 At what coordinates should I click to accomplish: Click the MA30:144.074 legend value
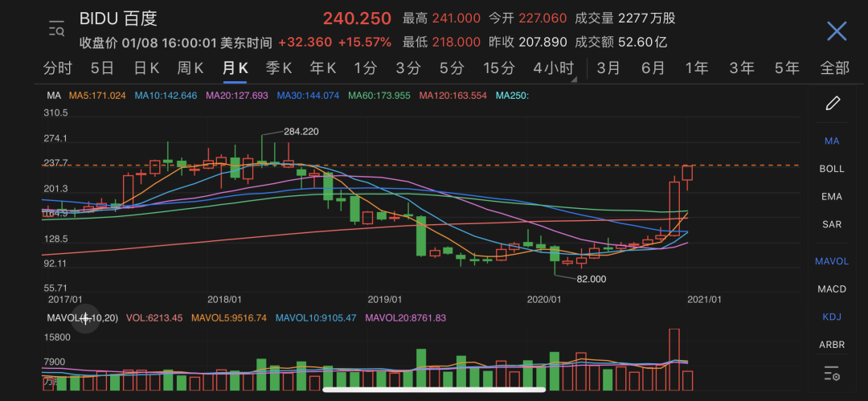308,96
